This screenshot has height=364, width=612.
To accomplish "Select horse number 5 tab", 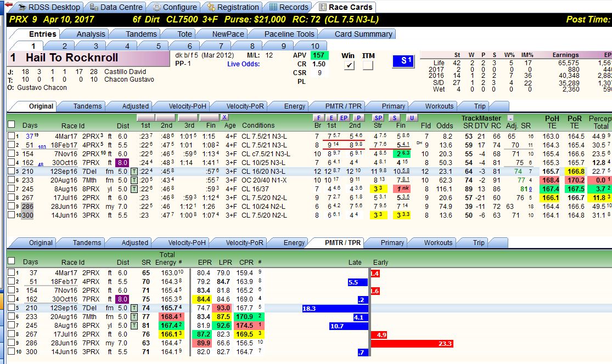I will point(159,46).
